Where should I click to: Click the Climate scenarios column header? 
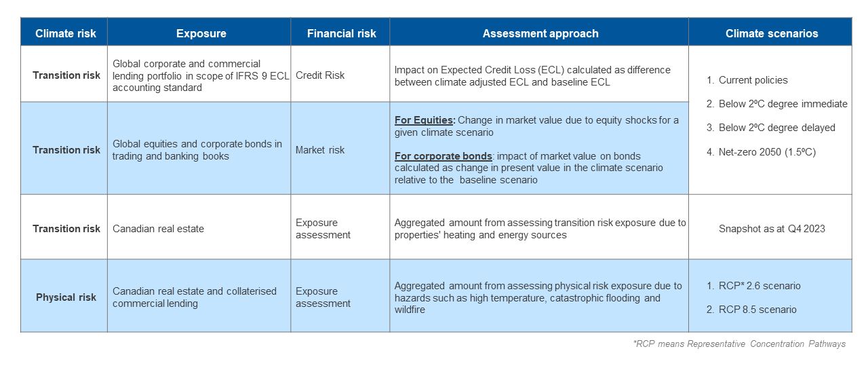point(771,33)
